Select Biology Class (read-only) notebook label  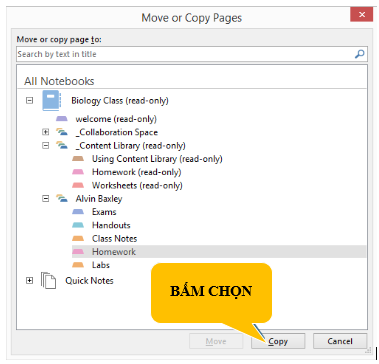tap(120, 101)
